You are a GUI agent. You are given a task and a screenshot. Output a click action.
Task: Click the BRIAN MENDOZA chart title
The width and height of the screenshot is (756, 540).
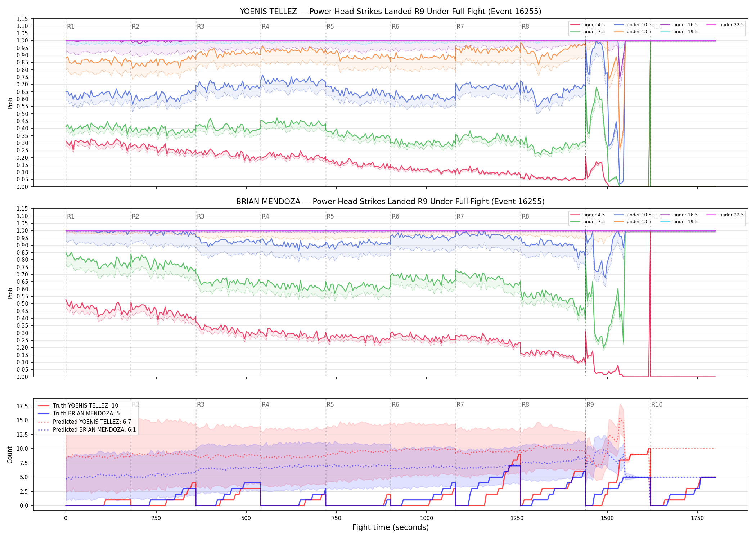click(391, 202)
